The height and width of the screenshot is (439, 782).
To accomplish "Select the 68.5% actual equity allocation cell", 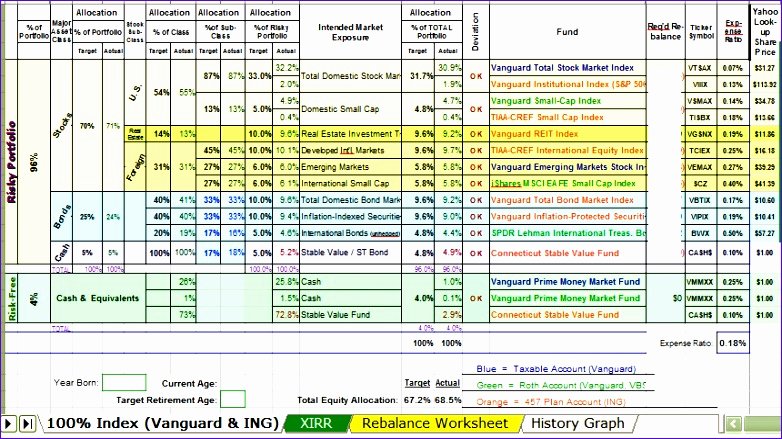I will point(448,400).
